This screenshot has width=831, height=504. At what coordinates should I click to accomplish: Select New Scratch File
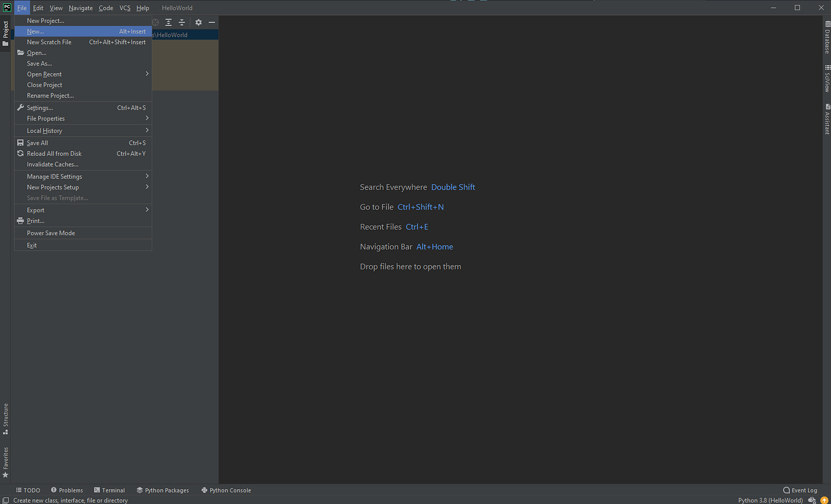click(83, 42)
